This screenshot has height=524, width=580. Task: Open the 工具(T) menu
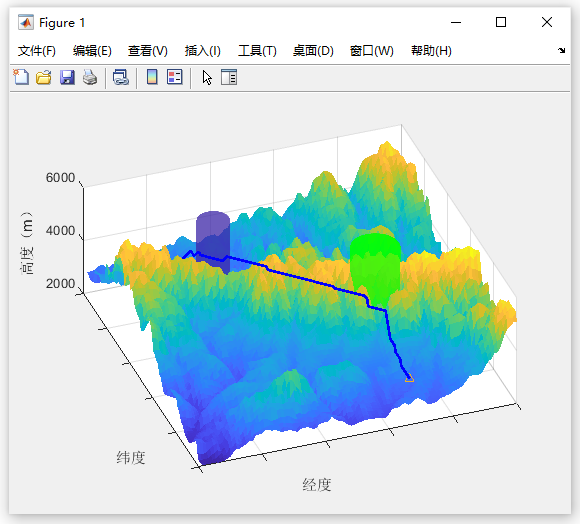click(x=257, y=51)
